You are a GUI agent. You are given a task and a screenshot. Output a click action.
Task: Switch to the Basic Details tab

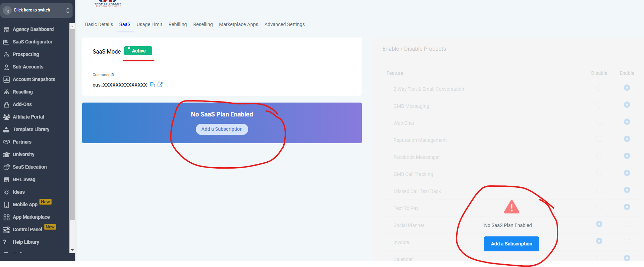99,24
